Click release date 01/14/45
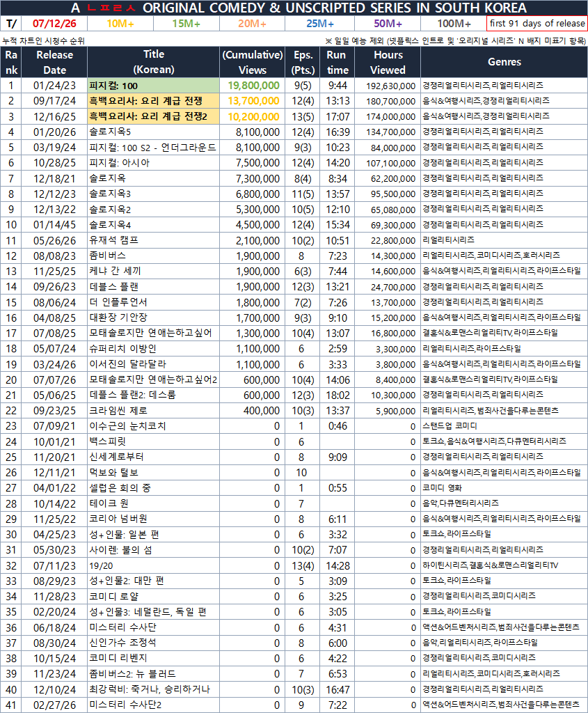The image size is (588, 713). point(54,225)
